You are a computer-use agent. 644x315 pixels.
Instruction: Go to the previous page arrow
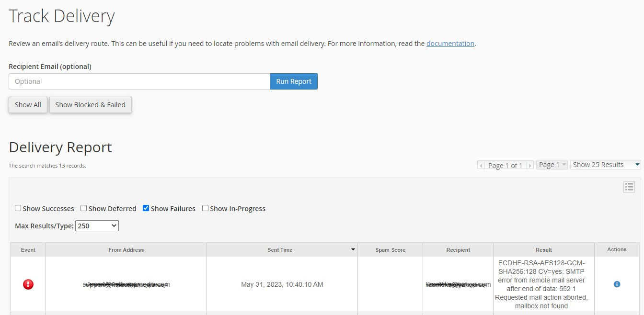481,165
